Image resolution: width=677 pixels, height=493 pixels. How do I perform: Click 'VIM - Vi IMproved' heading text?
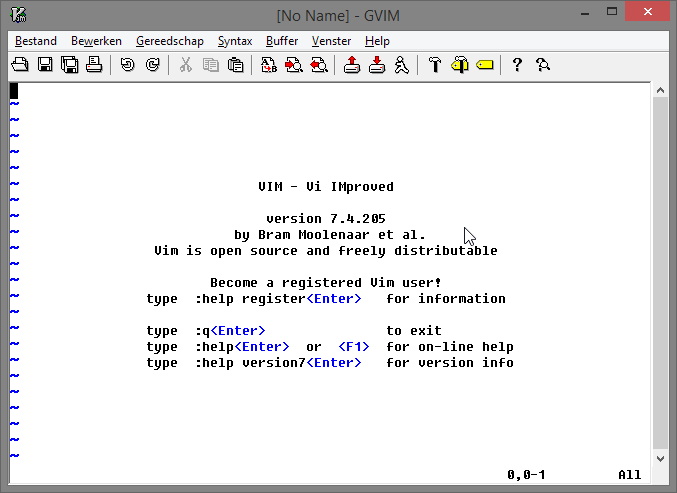point(326,187)
